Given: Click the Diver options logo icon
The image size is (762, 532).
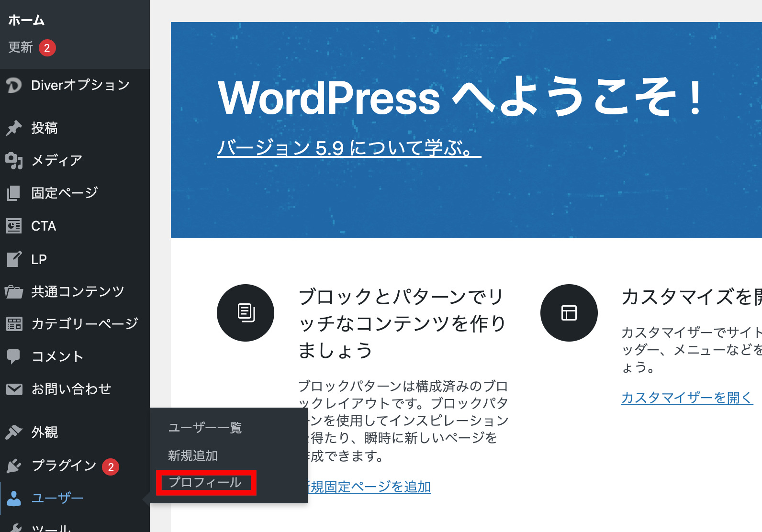Looking at the screenshot, I should coord(14,85).
